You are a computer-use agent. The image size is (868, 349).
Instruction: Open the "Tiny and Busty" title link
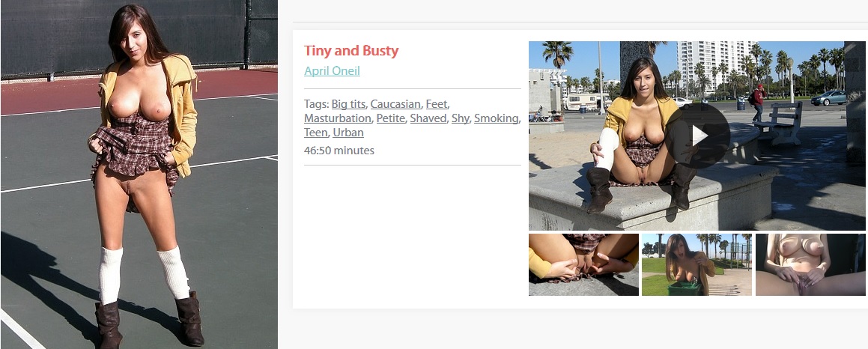point(351,51)
